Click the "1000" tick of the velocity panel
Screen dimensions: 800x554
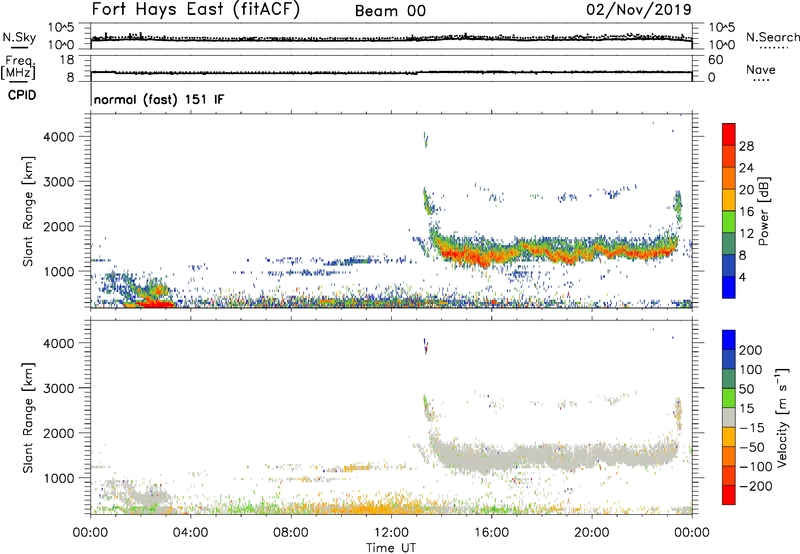[59, 478]
